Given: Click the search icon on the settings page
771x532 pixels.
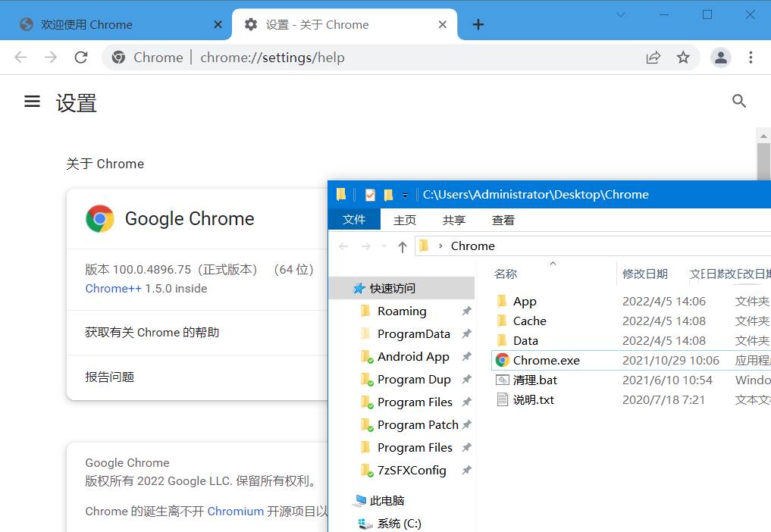Looking at the screenshot, I should click(739, 101).
